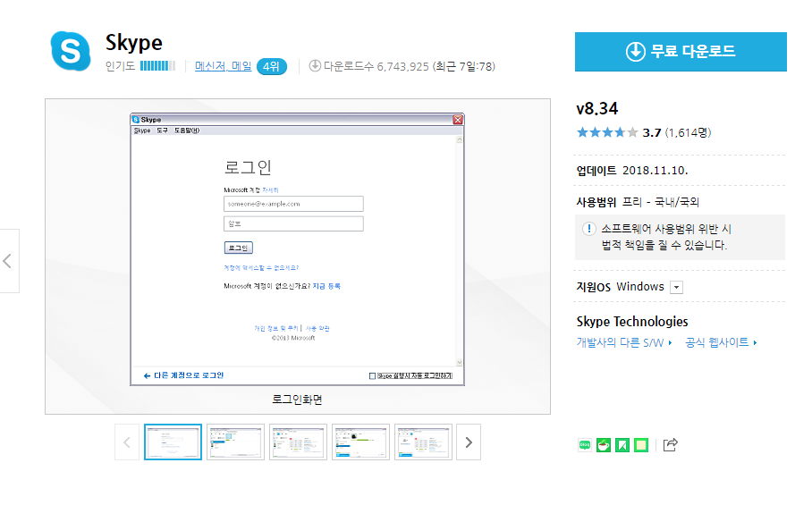Open 개발사의 다른 S/W link
Image resolution: width=812 pixels, height=505 pixels.
coord(624,342)
